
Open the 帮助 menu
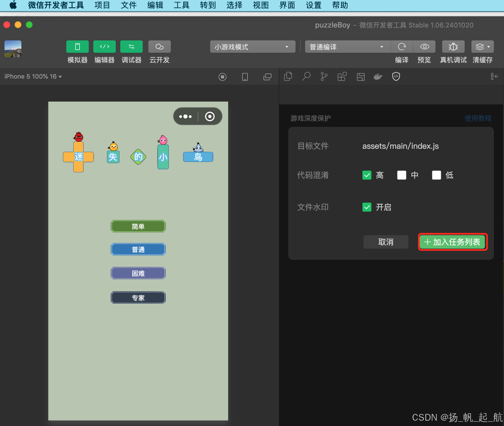[x=340, y=5]
